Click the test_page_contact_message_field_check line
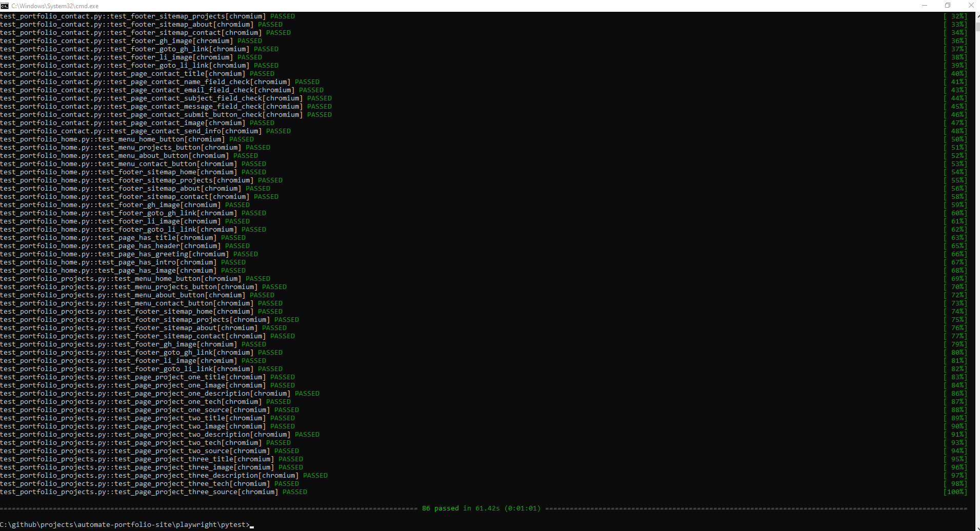 point(166,107)
